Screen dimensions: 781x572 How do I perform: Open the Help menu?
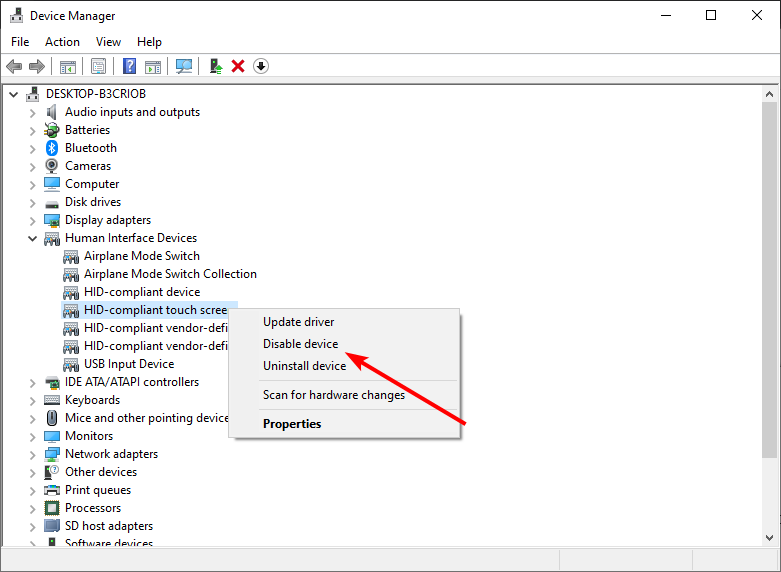coord(149,42)
